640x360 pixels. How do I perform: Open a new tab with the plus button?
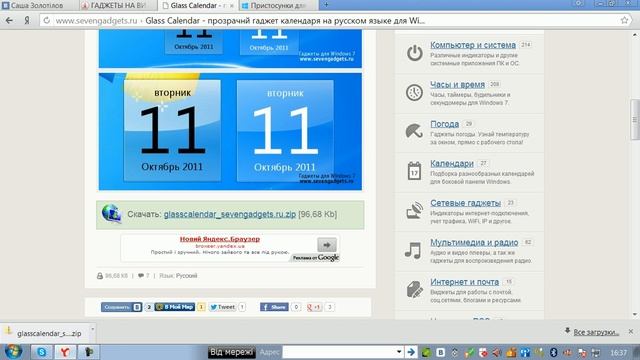pyautogui.click(x=326, y=5)
